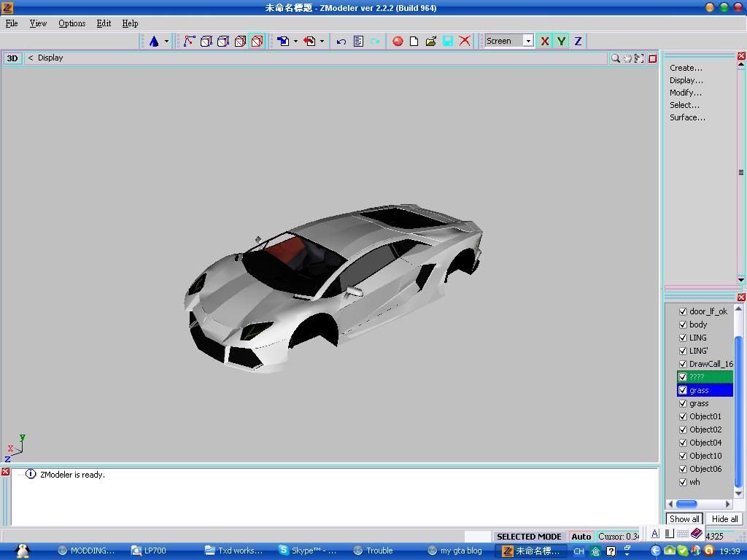The height and width of the screenshot is (560, 747).
Task: Click the viewport zoom magnifier icon
Action: (616, 58)
